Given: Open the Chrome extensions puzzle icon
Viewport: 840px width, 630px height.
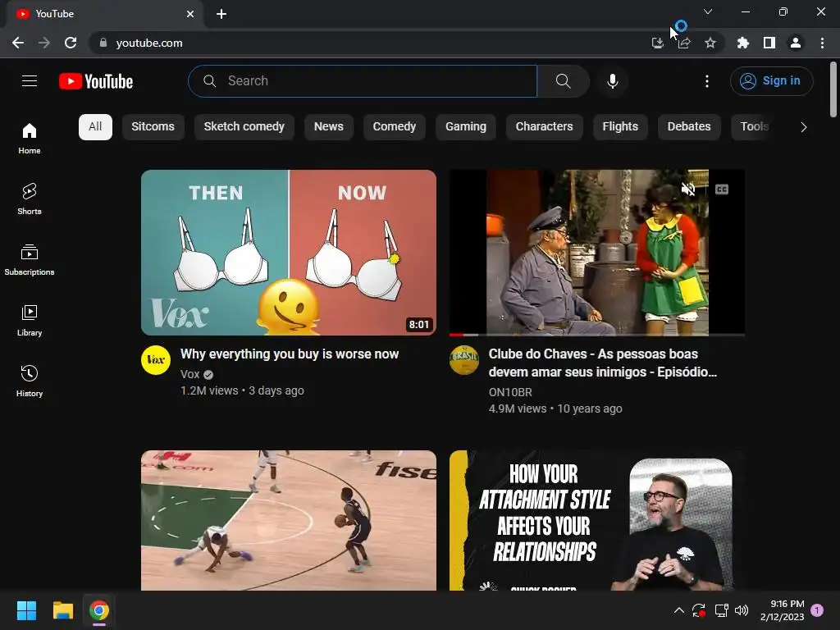Looking at the screenshot, I should coord(742,43).
